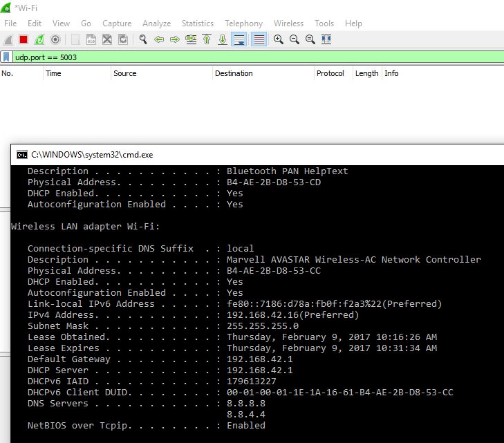This screenshot has width=504, height=443.
Task: Click the Wireshark logo in title bar
Action: (6, 8)
